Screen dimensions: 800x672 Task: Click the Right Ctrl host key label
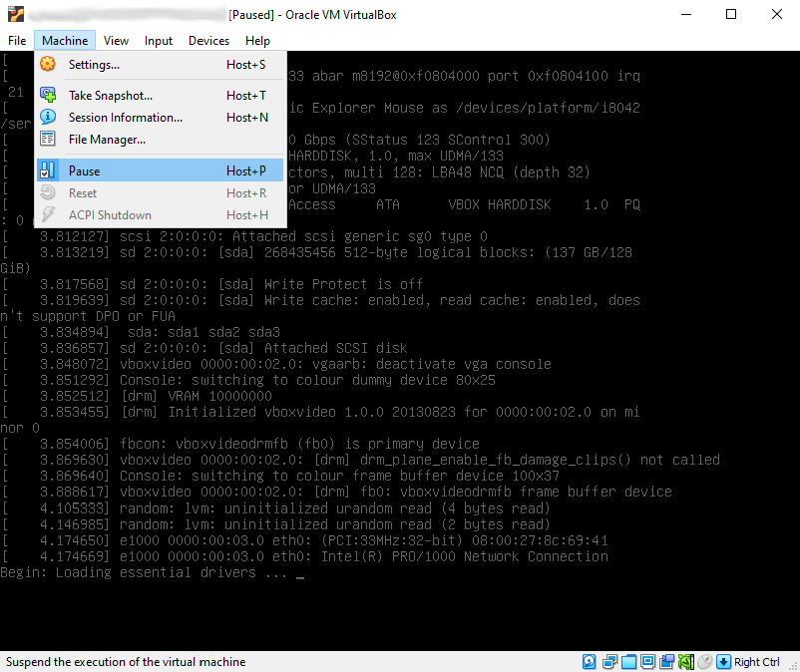point(757,662)
